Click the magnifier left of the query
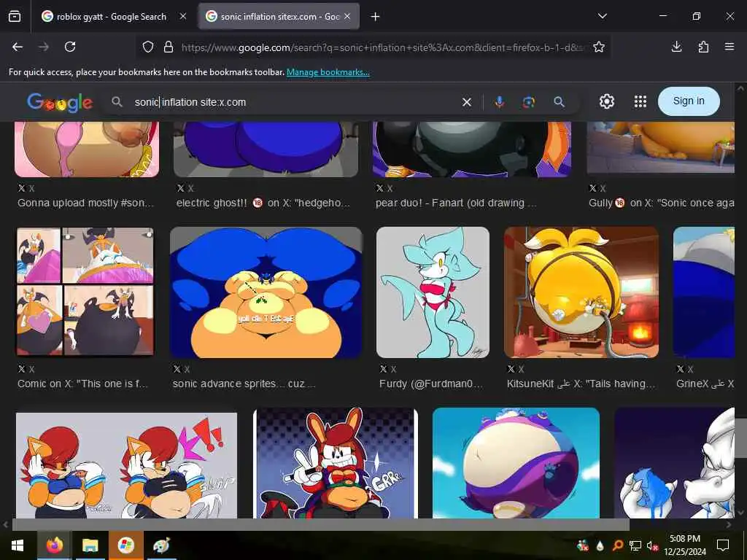The image size is (747, 560). pyautogui.click(x=117, y=101)
